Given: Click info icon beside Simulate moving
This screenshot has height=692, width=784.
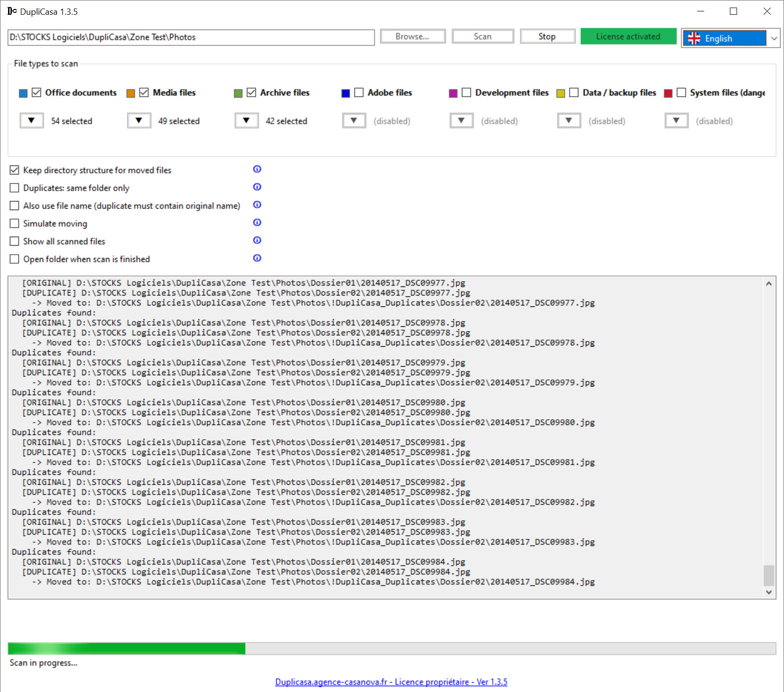Looking at the screenshot, I should coord(257,222).
